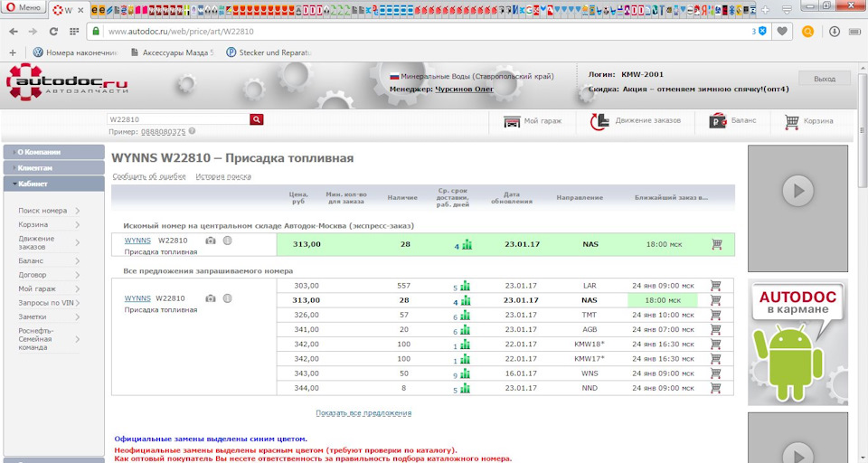Click the AUTODOC в кармане Android banner

pyautogui.click(x=797, y=342)
